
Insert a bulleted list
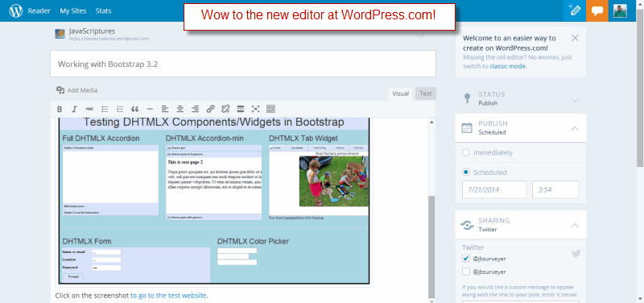pyautogui.click(x=105, y=109)
